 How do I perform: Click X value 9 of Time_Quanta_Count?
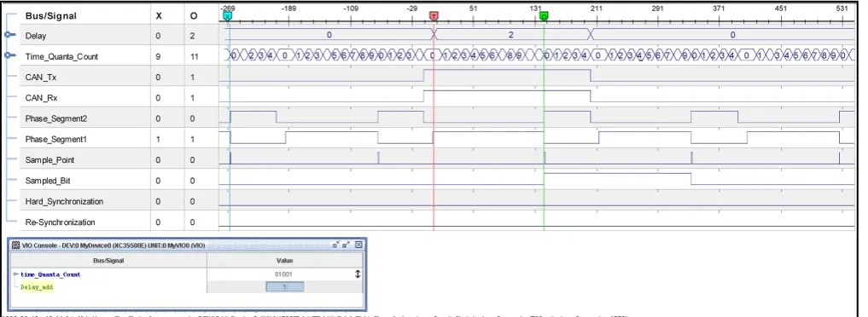pyautogui.click(x=158, y=56)
